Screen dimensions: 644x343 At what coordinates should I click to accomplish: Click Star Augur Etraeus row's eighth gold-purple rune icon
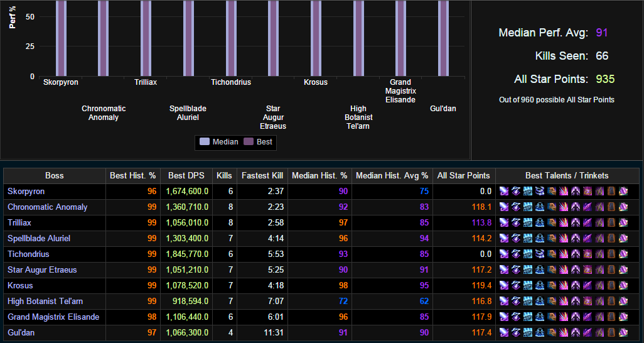(588, 269)
